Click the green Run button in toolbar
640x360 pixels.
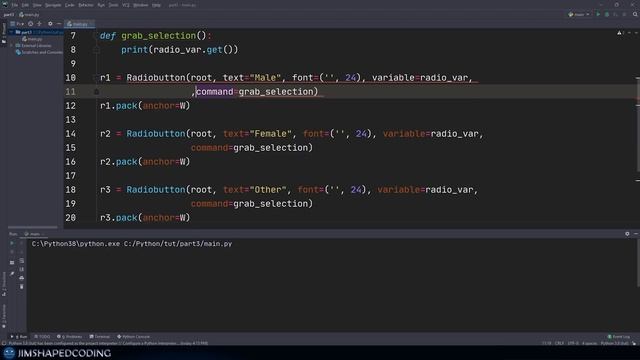[x=598, y=15]
